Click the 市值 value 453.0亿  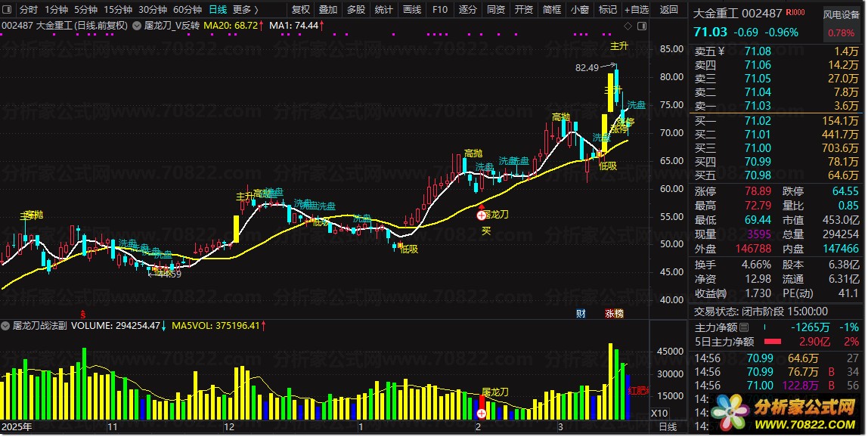(840, 220)
